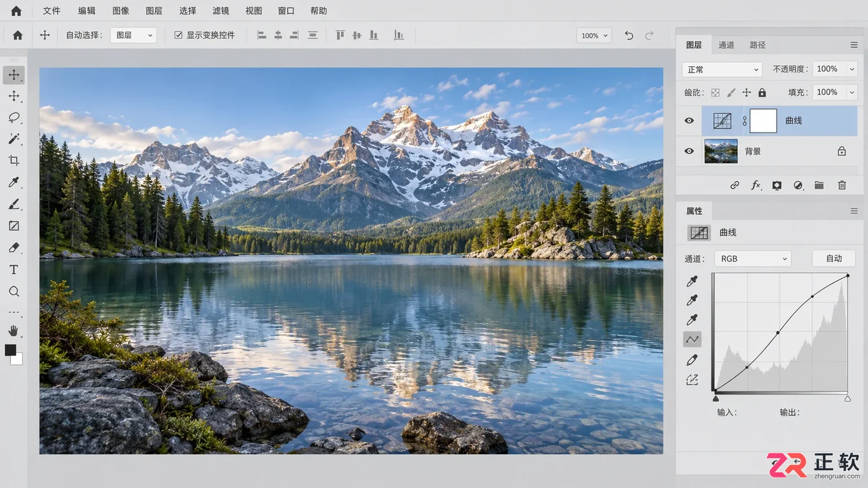The width and height of the screenshot is (868, 488).
Task: Click the 自动 button in curves properties
Action: (834, 258)
